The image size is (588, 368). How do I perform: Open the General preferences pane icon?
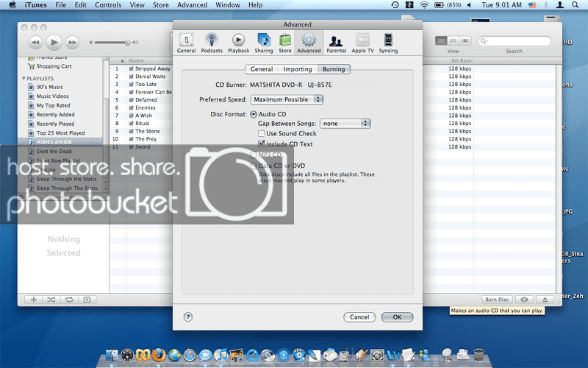click(186, 43)
